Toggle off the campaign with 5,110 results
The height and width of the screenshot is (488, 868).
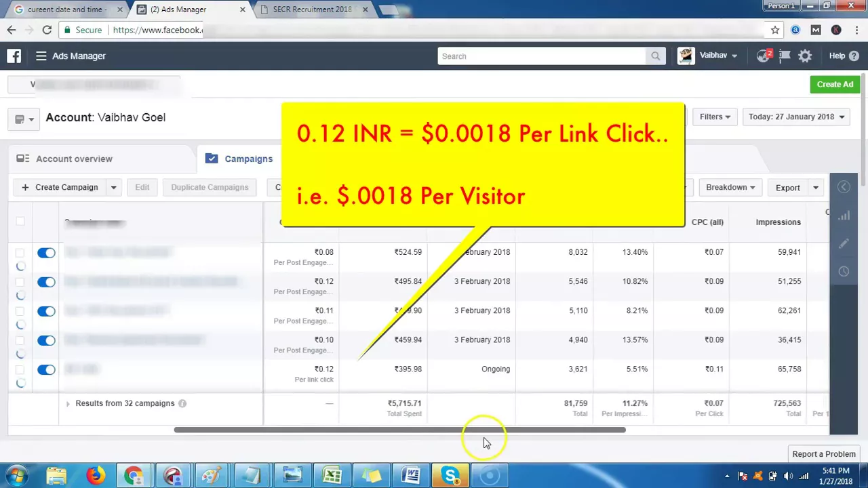(46, 311)
